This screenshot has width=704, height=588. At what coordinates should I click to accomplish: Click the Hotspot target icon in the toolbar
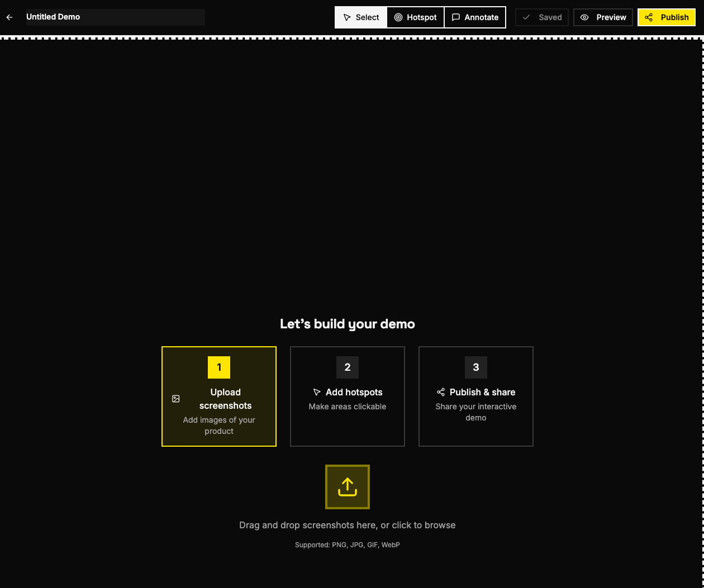pos(398,17)
